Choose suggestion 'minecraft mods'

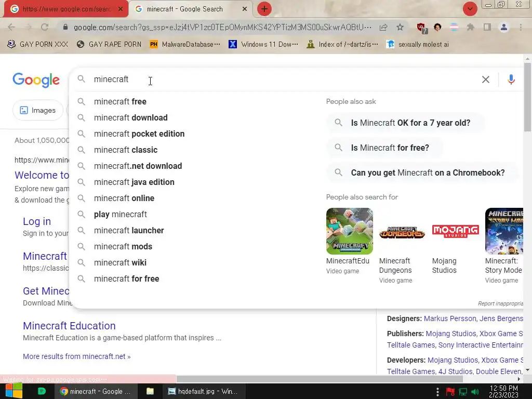(x=123, y=247)
